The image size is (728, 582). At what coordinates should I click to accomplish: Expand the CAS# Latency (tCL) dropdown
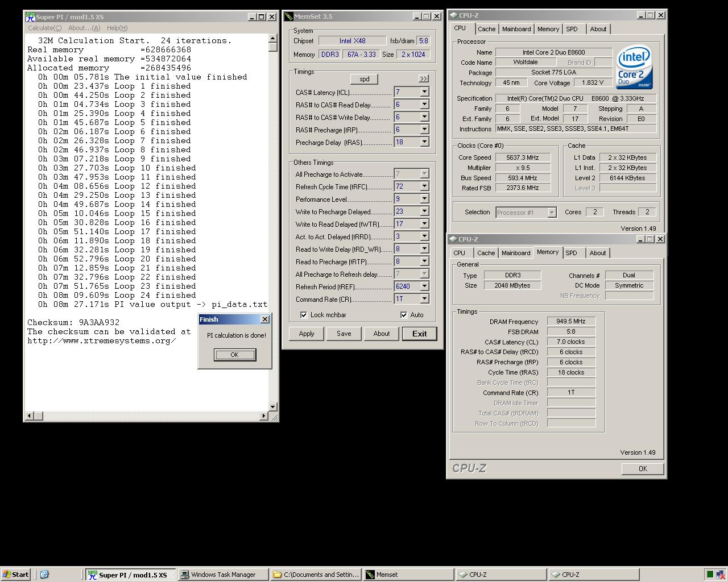coord(424,92)
